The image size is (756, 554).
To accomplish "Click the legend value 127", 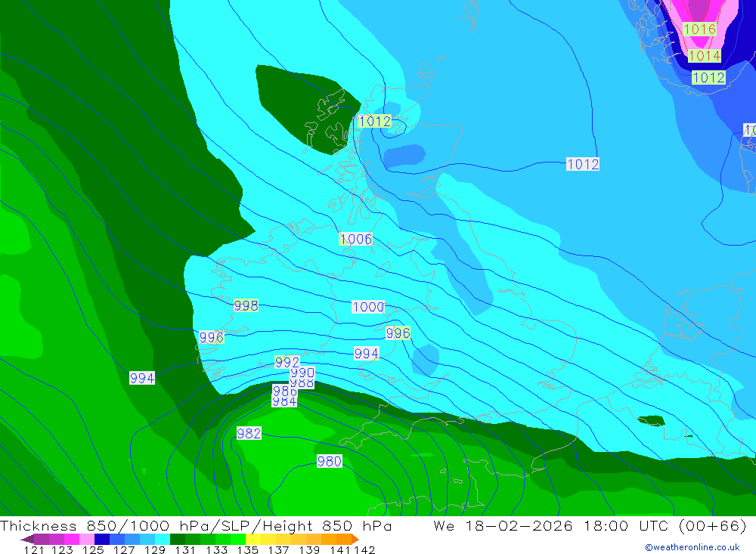I will (124, 549).
